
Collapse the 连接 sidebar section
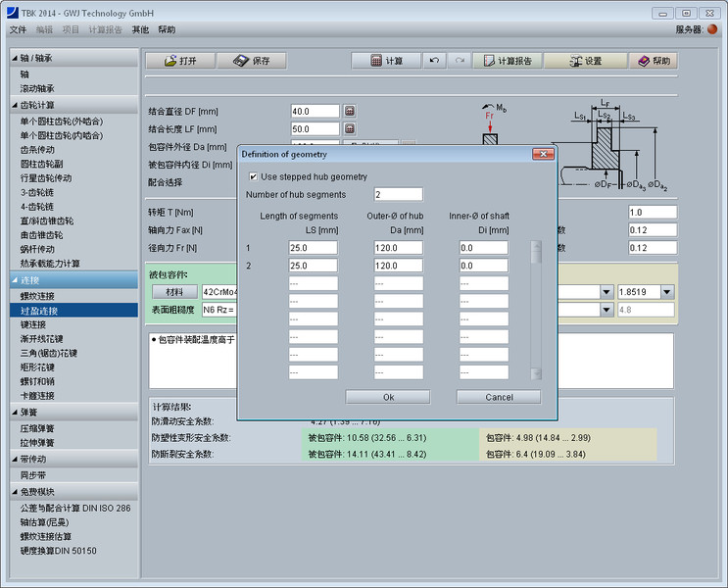pos(15,280)
